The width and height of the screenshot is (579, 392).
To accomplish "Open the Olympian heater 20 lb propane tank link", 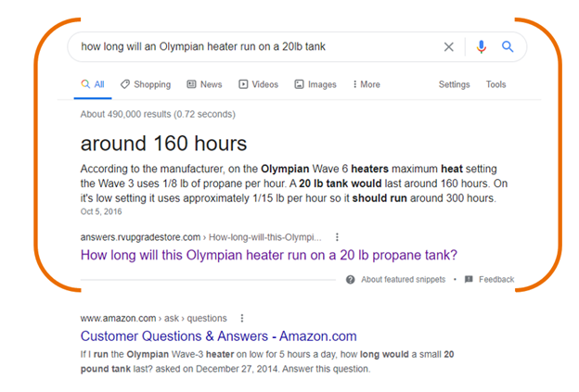I will 269,255.
